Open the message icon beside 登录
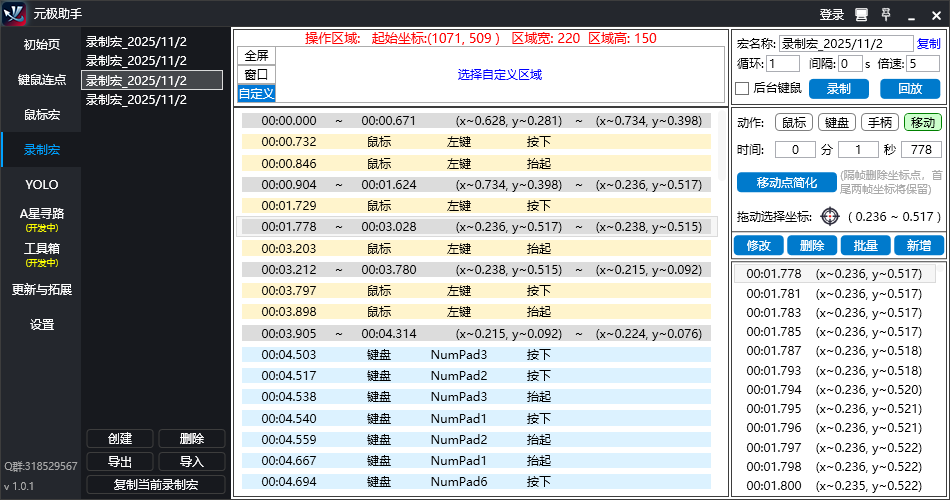The height and width of the screenshot is (500, 950). (x=861, y=15)
